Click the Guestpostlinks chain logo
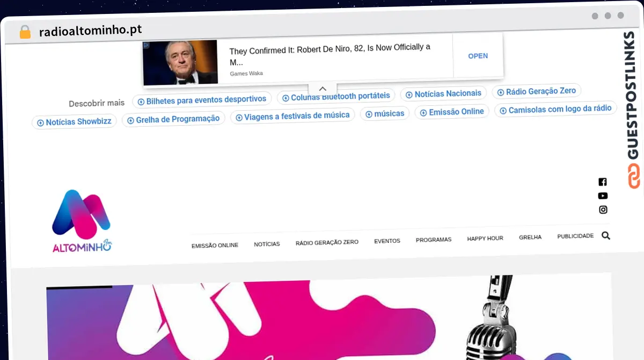This screenshot has width=644, height=360. click(x=634, y=176)
